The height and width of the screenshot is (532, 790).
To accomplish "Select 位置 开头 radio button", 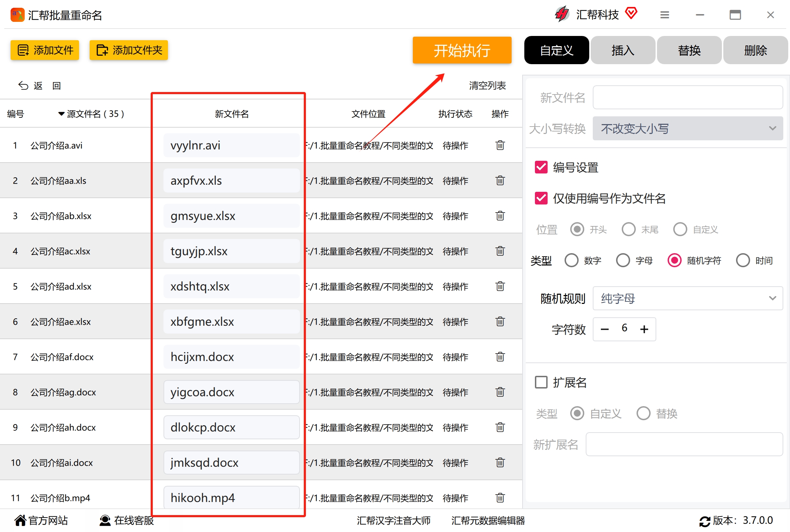I will coord(577,230).
